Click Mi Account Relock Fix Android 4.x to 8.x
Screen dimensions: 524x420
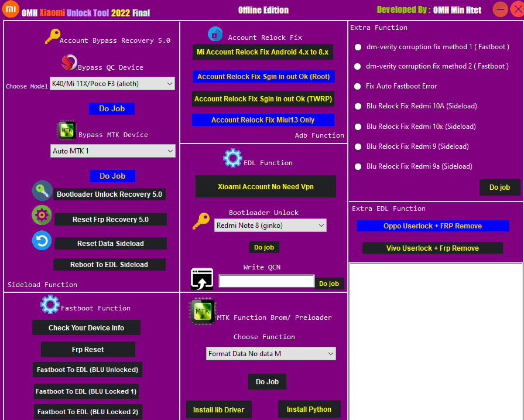263,52
